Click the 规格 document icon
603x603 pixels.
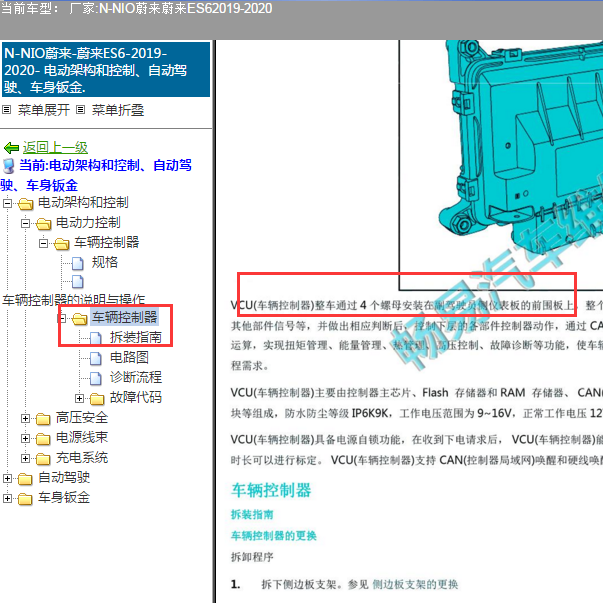(78, 263)
